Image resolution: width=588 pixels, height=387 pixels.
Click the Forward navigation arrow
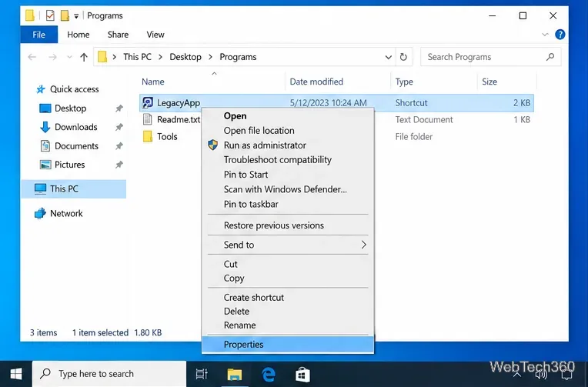click(53, 57)
